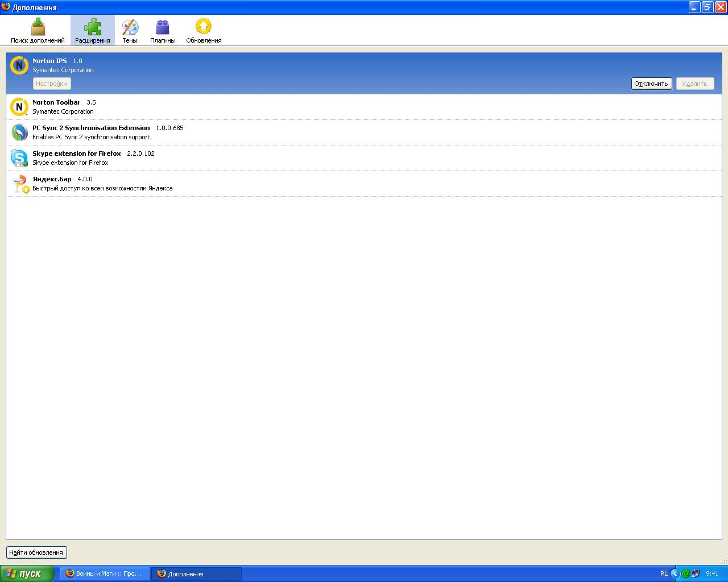728x582 pixels.
Task: Minimize the Дополнения window
Action: (x=694, y=7)
